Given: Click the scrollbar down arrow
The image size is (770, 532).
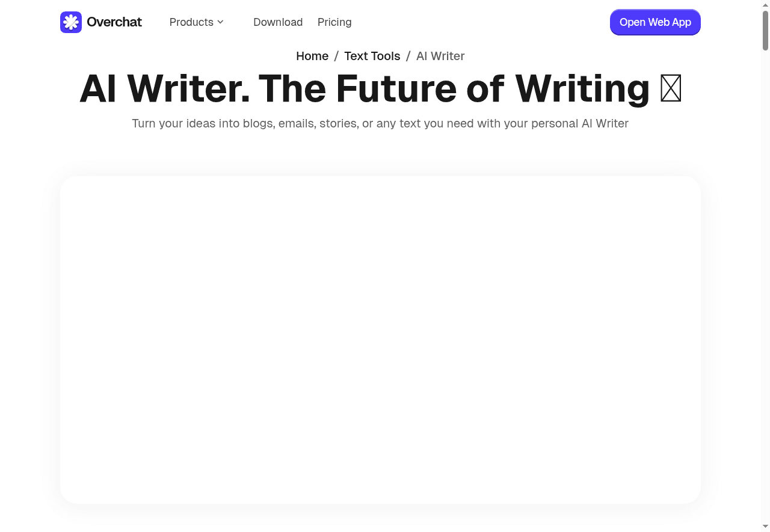Looking at the screenshot, I should tap(765, 527).
